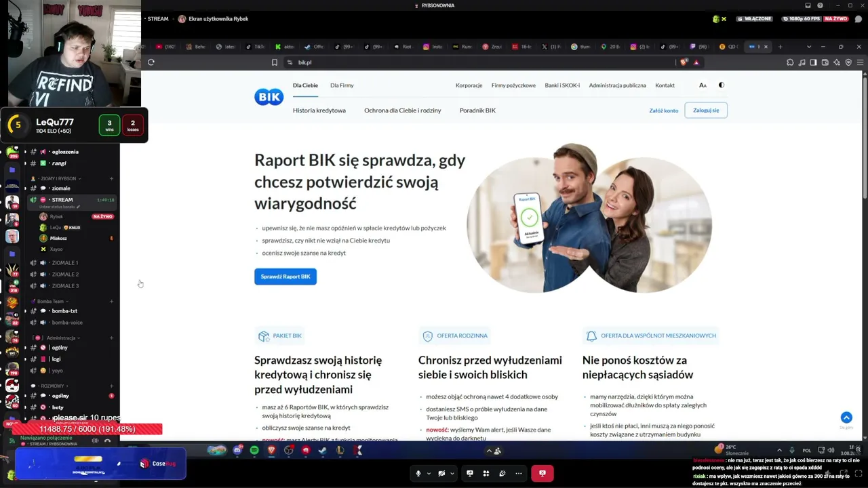868x488 pixels.
Task: Click the screen share button in Discord
Action: click(x=470, y=473)
